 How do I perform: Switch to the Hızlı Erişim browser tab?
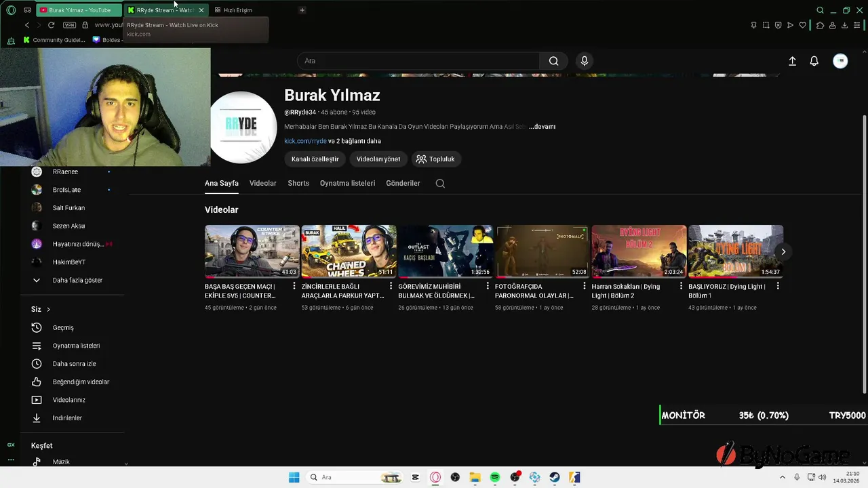click(237, 10)
